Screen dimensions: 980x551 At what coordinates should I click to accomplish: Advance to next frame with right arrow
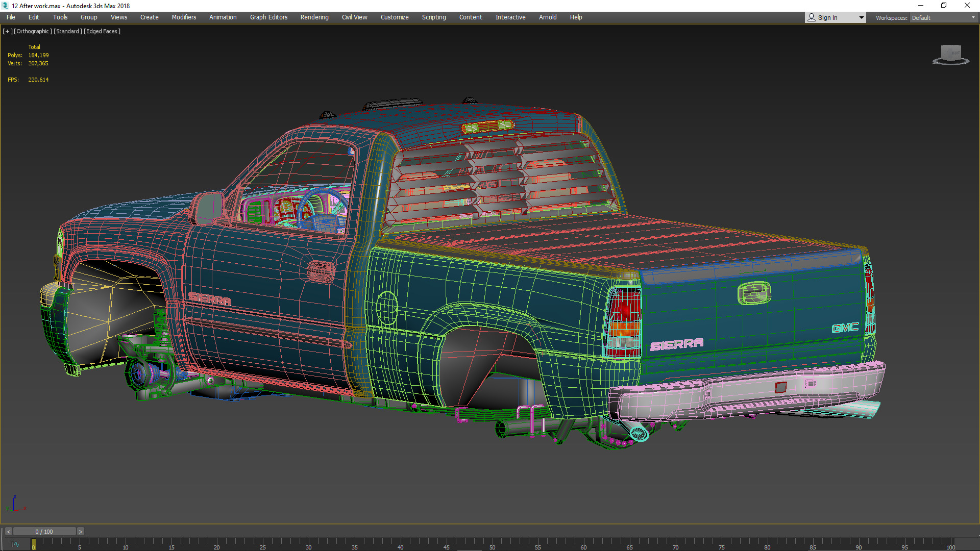pos(80,532)
